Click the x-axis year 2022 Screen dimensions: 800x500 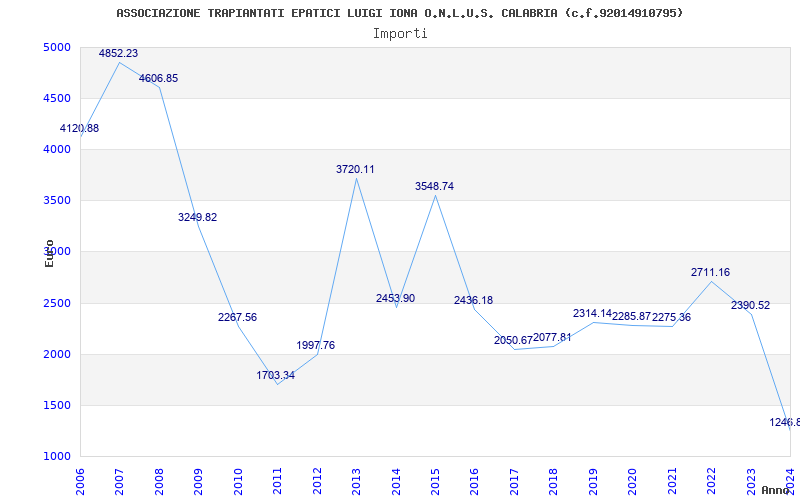tap(711, 482)
